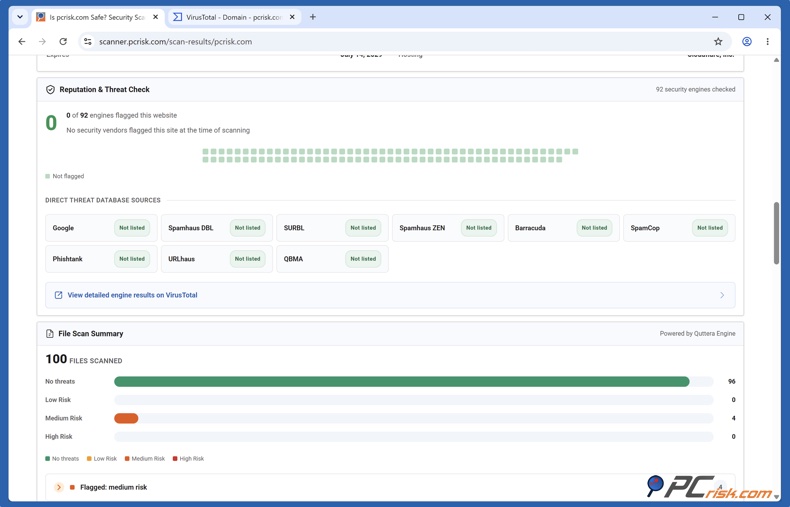This screenshot has width=790, height=507.
Task: Bookmark this page with star icon
Action: [x=718, y=42]
